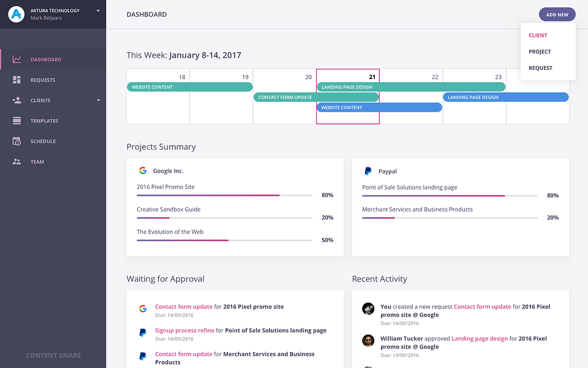Open the Schedule calendar icon

point(17,141)
